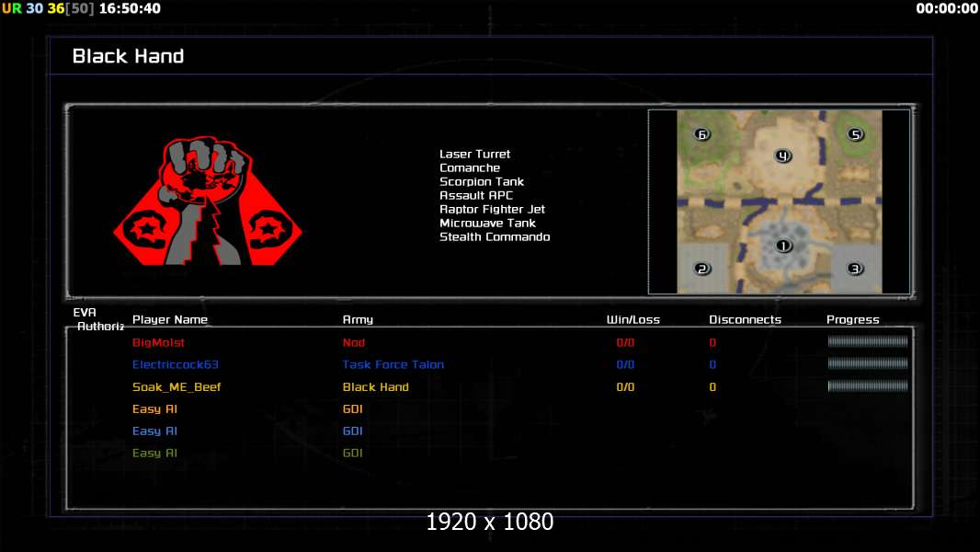Click the Black Hand fist faction emblem

pos(208,201)
